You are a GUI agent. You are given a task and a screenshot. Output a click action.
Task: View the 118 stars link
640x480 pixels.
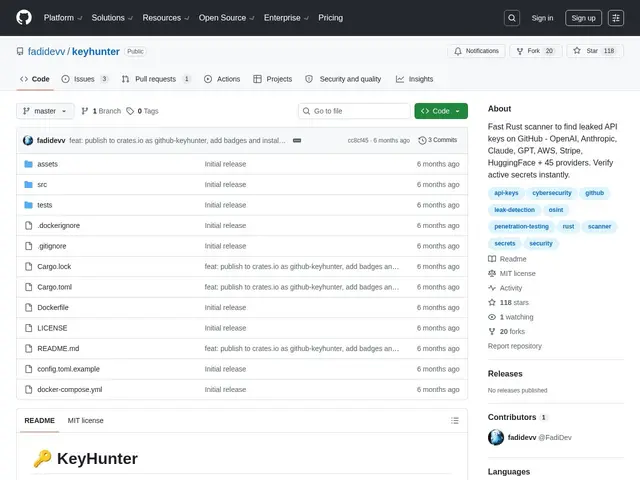pyautogui.click(x=509, y=302)
